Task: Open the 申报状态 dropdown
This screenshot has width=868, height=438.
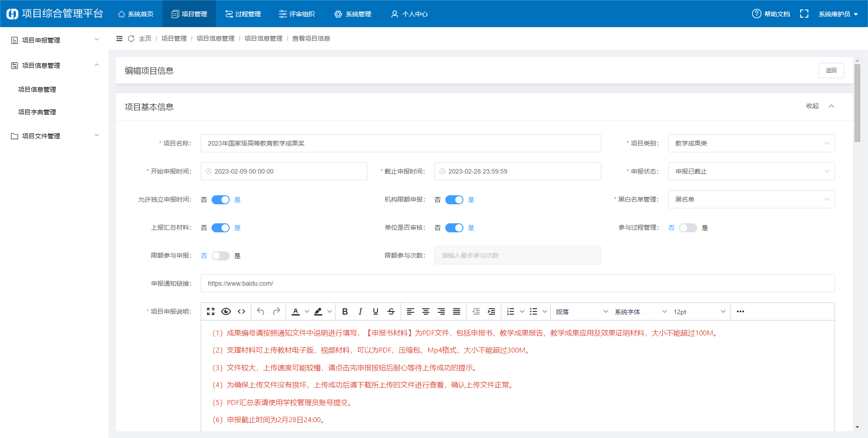Action: pyautogui.click(x=751, y=171)
